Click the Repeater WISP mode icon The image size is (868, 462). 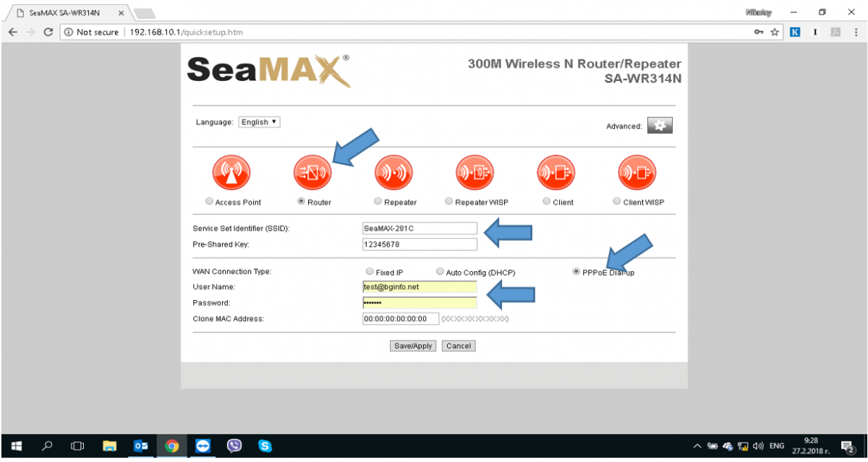pyautogui.click(x=474, y=173)
